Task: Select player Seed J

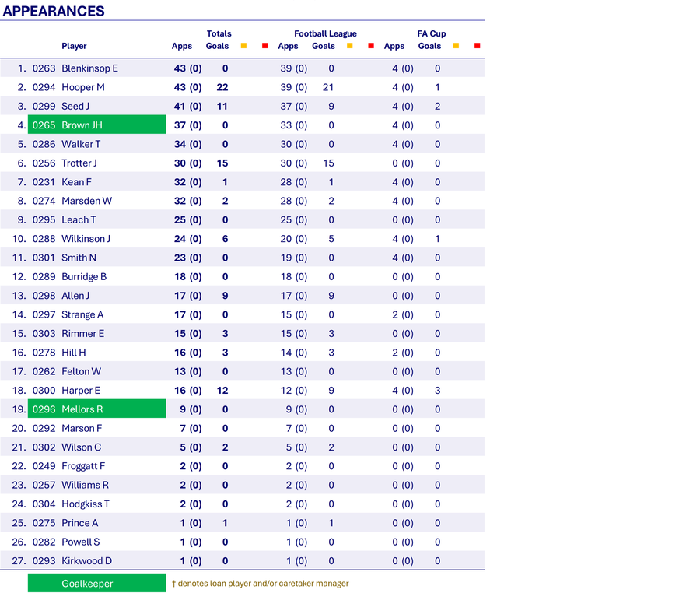Action: click(x=75, y=107)
